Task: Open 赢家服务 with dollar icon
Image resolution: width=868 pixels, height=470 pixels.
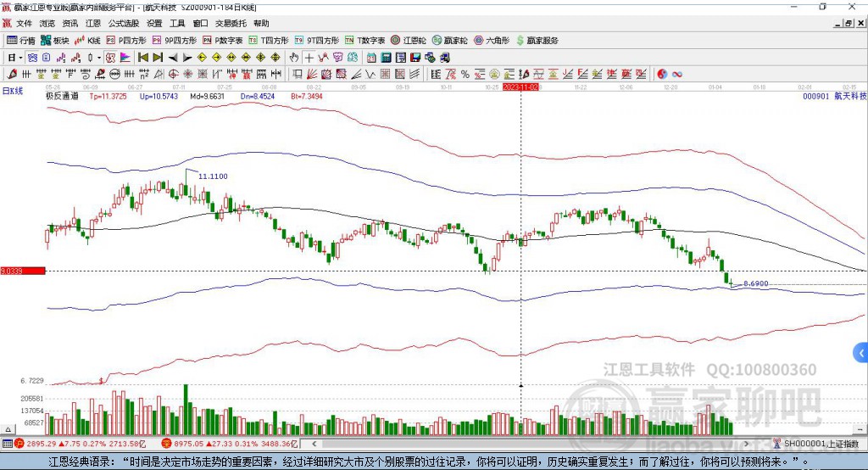Action: 537,41
